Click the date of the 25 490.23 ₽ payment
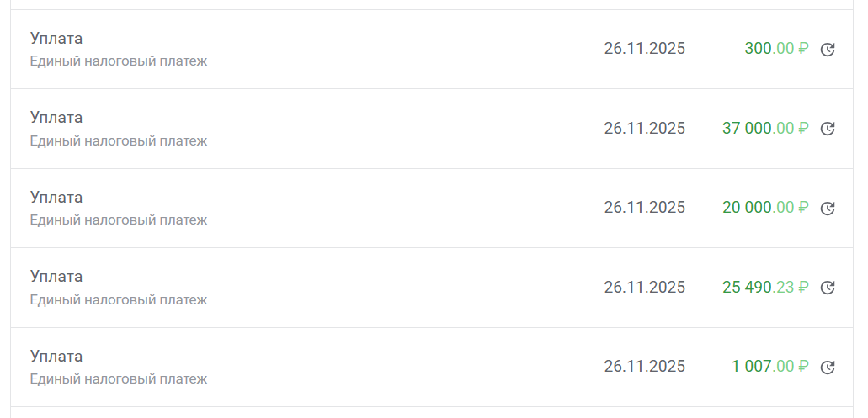 [644, 287]
